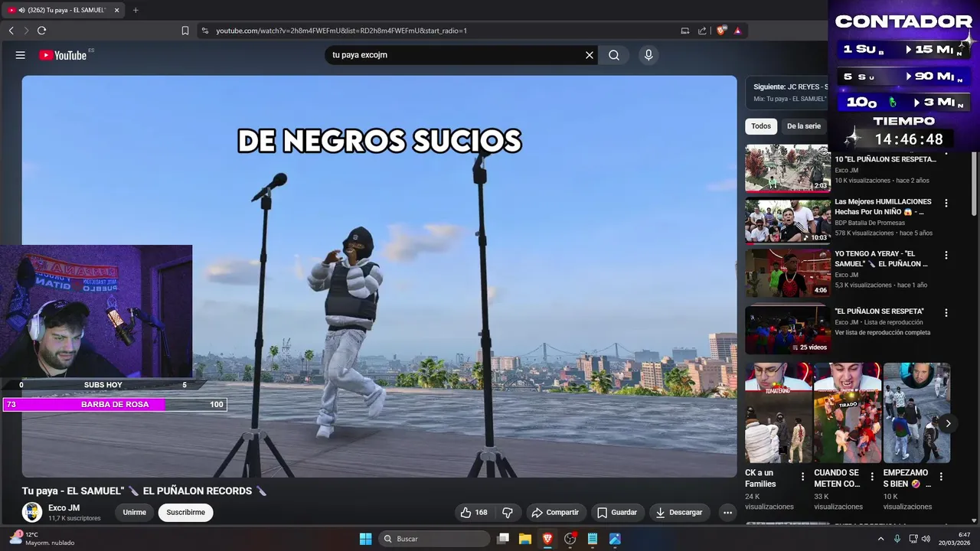Image resolution: width=980 pixels, height=551 pixels.
Task: Open the 'CK a un Families' short
Action: click(x=779, y=412)
